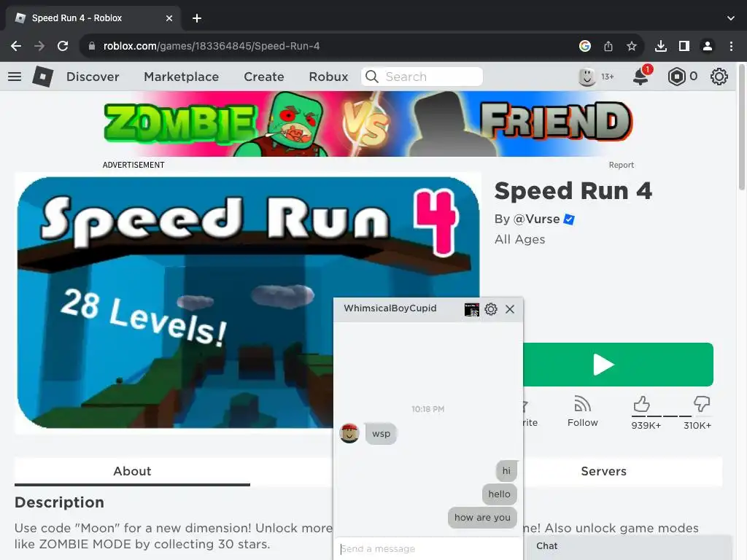
Task: Close the WhimsicalBoyCupid chat window
Action: tap(510, 309)
